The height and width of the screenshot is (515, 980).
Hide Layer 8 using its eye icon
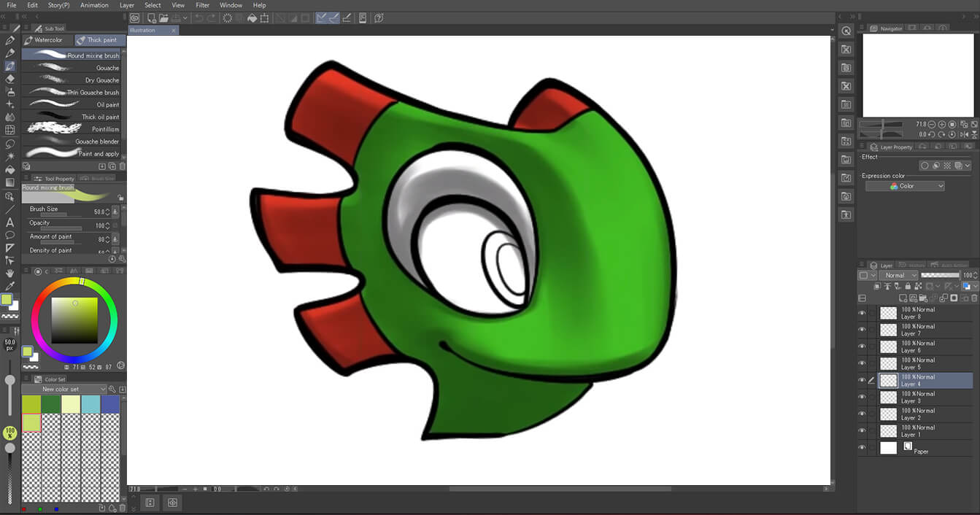(x=862, y=313)
